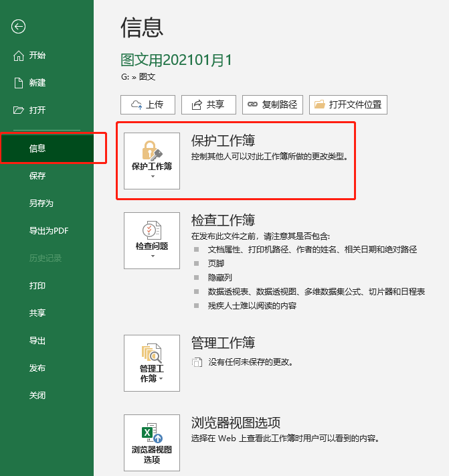The height and width of the screenshot is (476, 449).
Task: Click the lock and key icon
Action: point(152,150)
